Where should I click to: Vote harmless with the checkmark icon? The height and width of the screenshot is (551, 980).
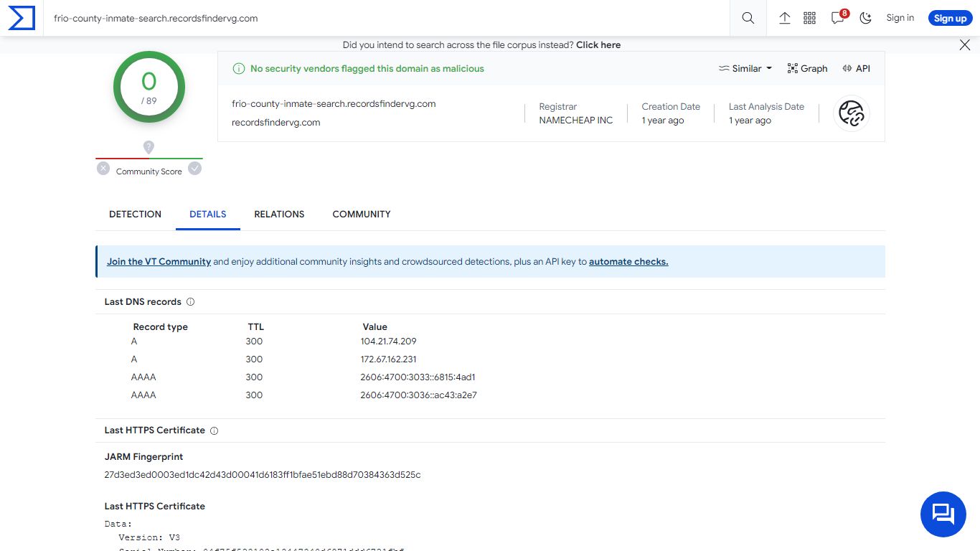194,169
